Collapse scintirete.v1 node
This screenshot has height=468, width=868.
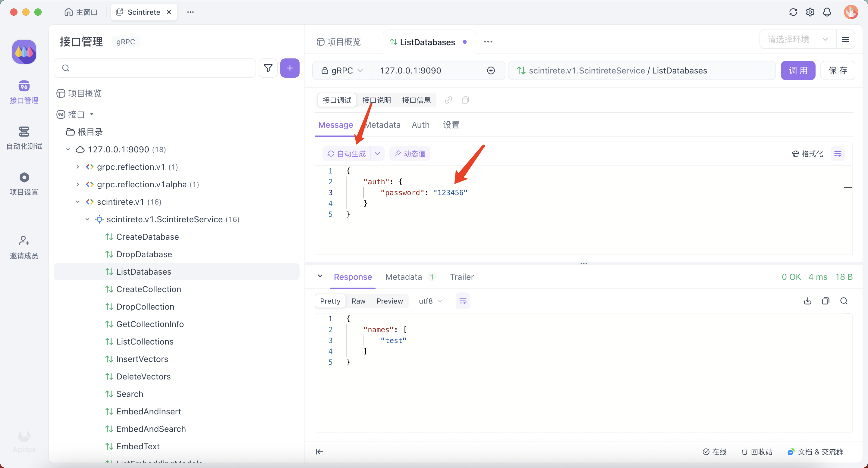pos(78,202)
